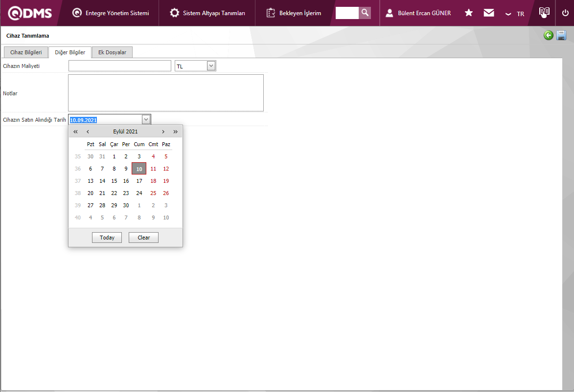Screen dimensions: 574x392
Task: Pick day 28 in calendar
Action: 102,205
